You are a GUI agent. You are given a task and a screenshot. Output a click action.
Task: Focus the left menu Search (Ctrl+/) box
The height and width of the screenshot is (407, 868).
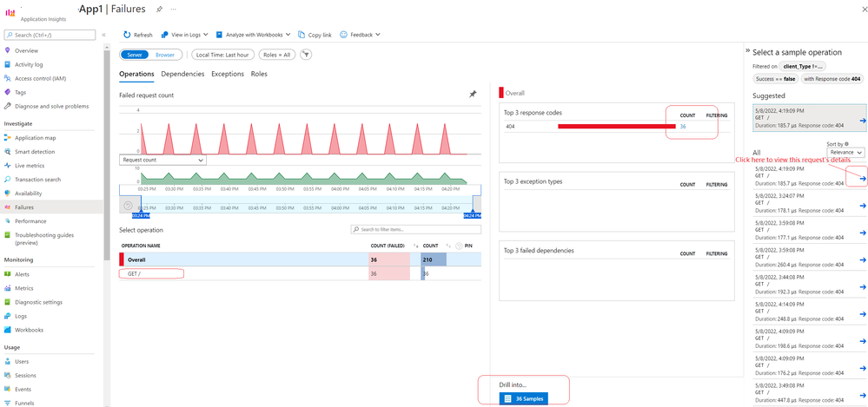50,35
